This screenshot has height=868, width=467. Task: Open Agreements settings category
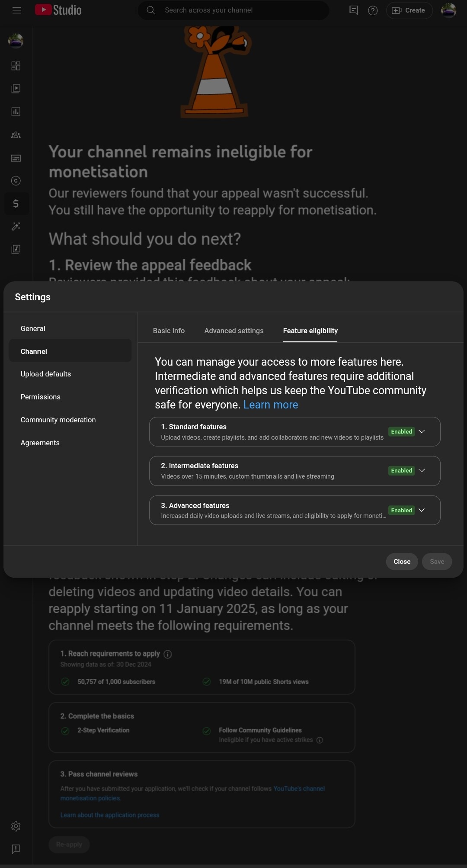point(70,443)
